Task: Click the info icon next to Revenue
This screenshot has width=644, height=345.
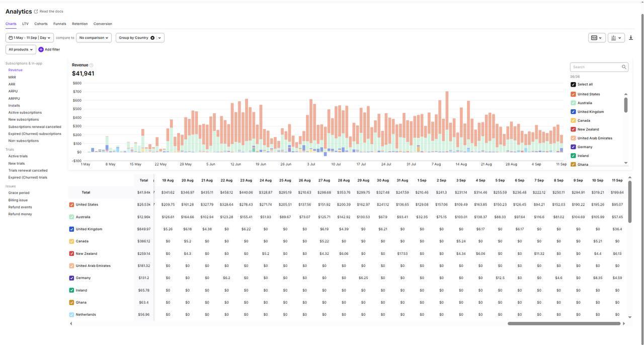Action: tap(90, 64)
